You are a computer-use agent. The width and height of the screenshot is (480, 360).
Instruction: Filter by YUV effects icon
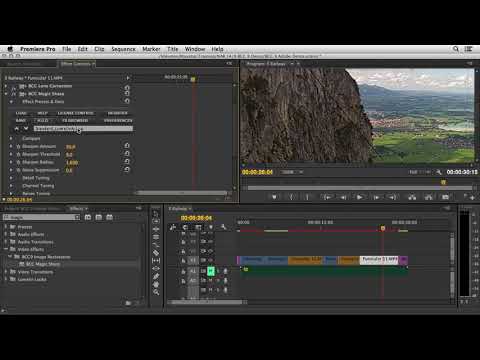click(109, 217)
